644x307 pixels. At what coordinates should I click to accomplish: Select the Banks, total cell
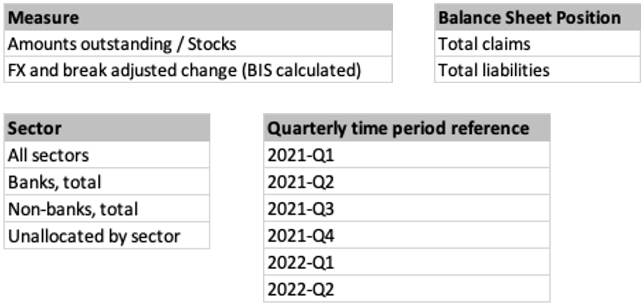(107, 183)
